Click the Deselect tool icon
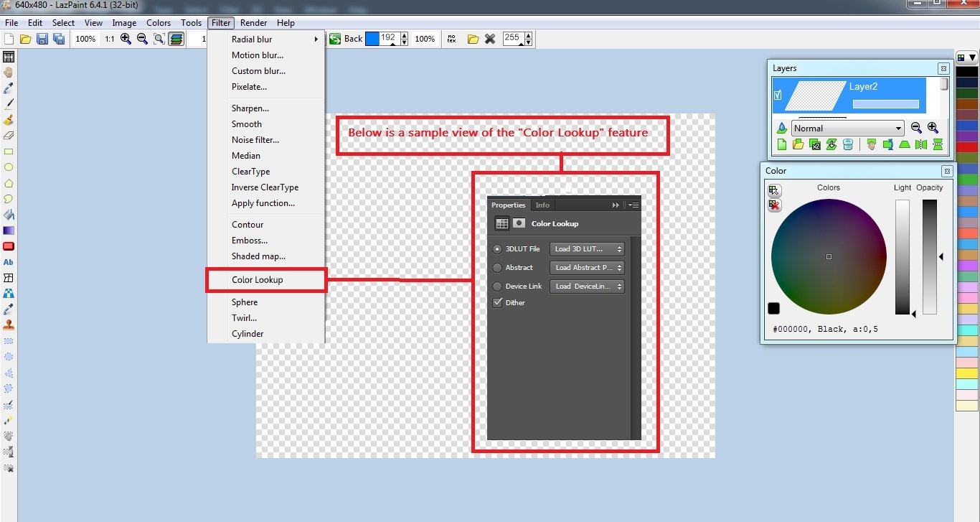 click(x=9, y=467)
